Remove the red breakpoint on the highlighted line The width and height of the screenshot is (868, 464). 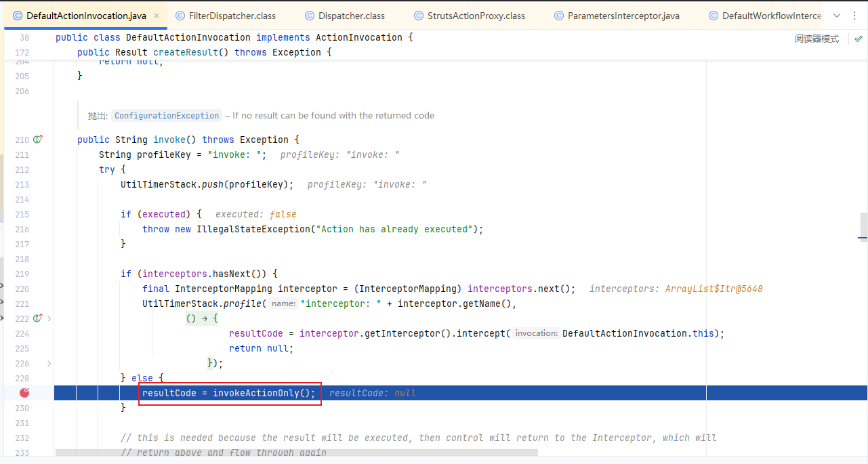click(x=25, y=393)
